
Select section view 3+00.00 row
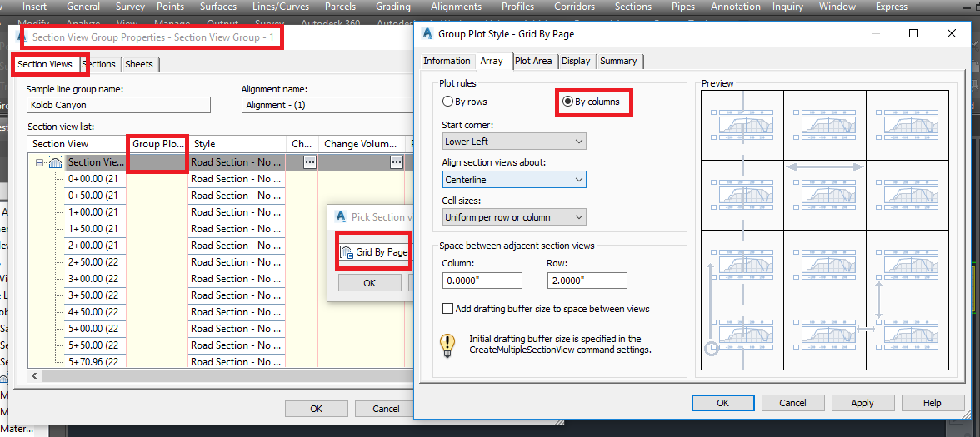coord(93,278)
